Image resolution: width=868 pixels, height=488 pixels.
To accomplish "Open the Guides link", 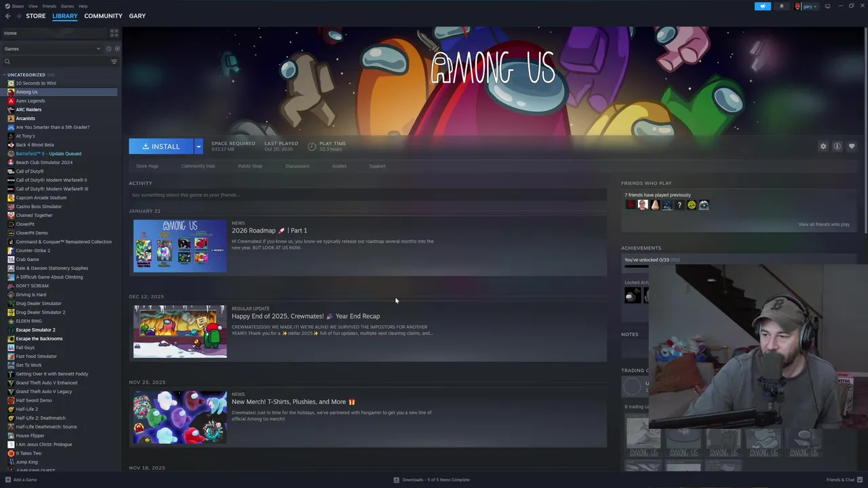I will (339, 166).
